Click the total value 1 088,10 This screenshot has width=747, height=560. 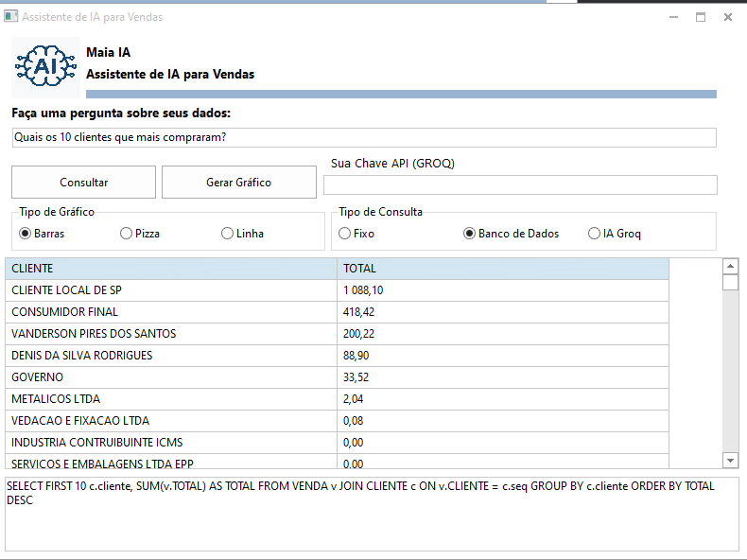click(363, 290)
